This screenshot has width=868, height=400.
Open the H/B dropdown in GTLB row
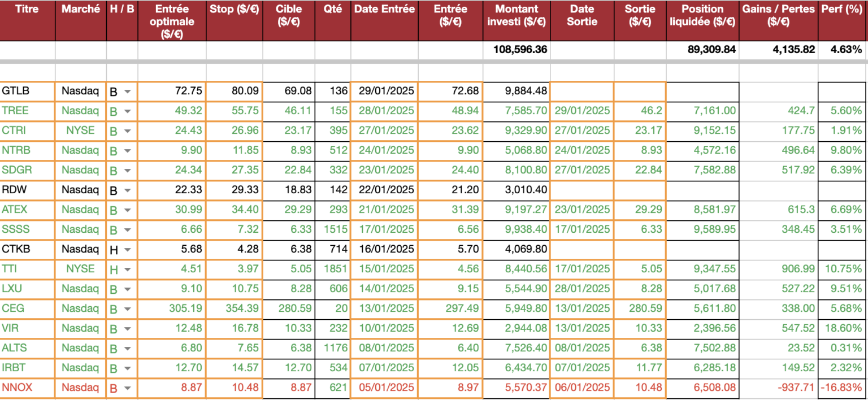click(x=128, y=91)
